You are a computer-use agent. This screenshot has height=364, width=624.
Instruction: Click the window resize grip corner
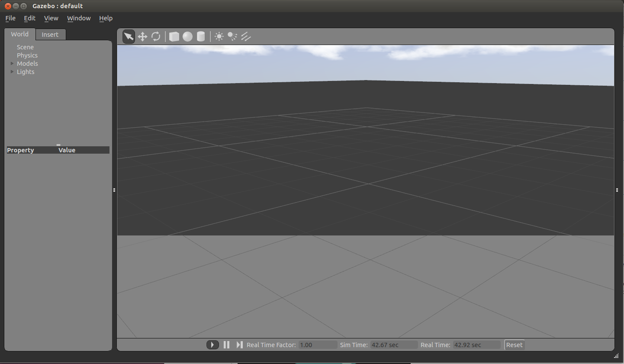click(x=616, y=356)
